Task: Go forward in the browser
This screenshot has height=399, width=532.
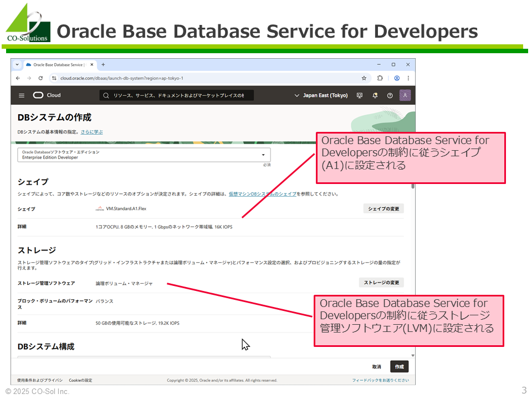Action: (x=29, y=78)
